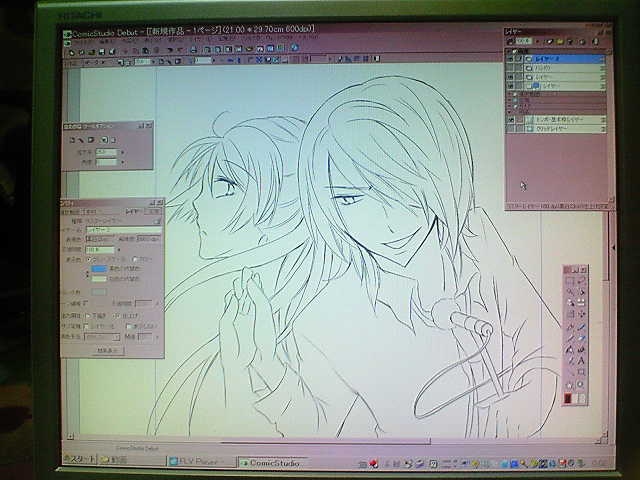The width and height of the screenshot is (640, 480).
Task: Click the red foreground swatch in tool palette
Action: [x=568, y=398]
